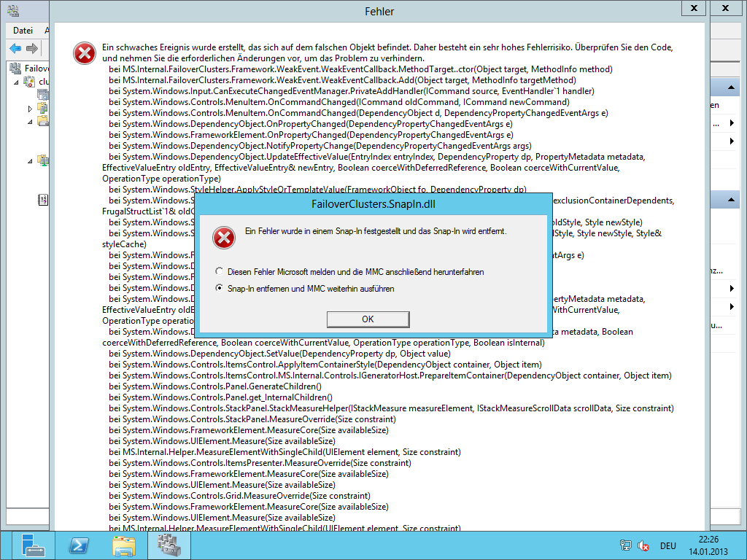Open Server Manager from the taskbar
The height and width of the screenshot is (560, 747).
(33, 545)
